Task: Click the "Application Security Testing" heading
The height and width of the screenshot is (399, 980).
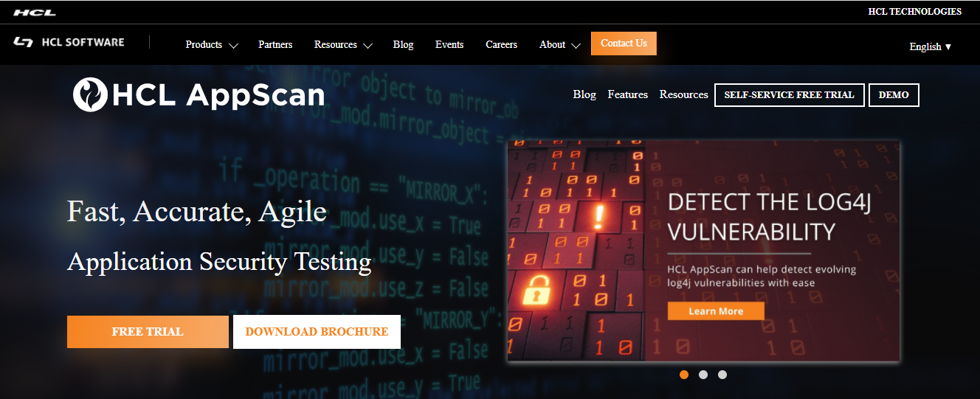Action: tap(219, 262)
